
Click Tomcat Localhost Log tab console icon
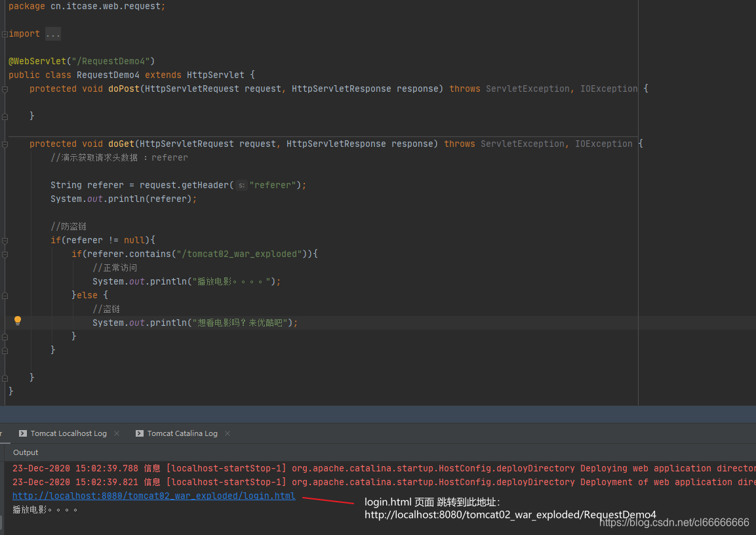(23, 433)
